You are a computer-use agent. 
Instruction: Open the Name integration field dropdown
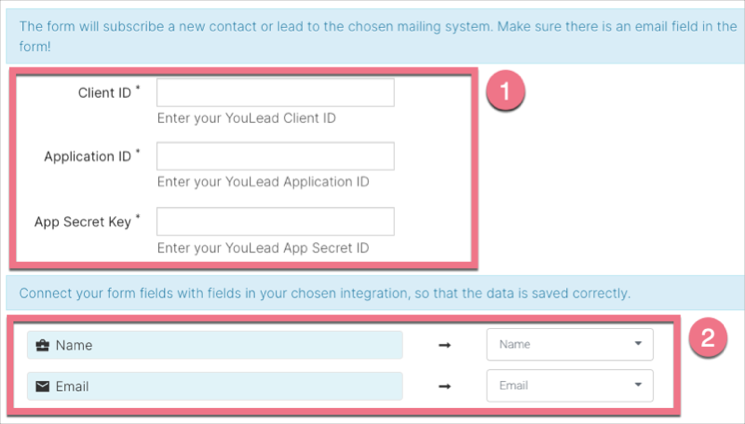tap(569, 345)
